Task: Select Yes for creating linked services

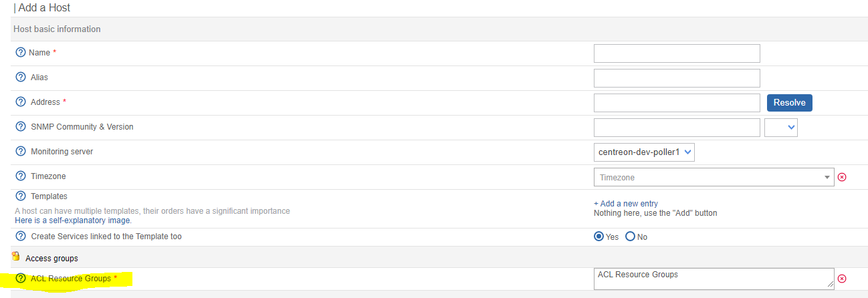Action: [x=599, y=237]
